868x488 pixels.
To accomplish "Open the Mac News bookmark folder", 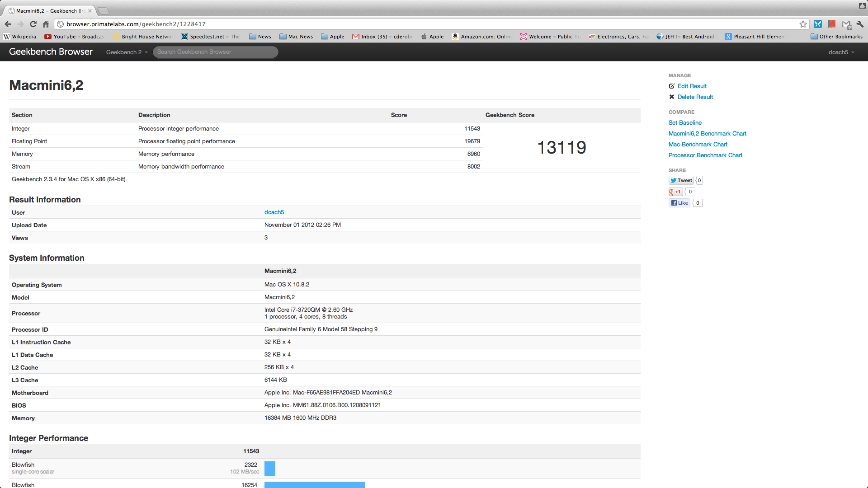I will pyautogui.click(x=296, y=37).
